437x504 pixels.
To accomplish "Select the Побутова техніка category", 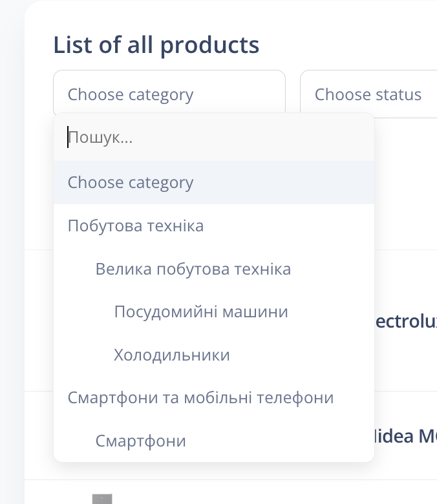I will (136, 226).
